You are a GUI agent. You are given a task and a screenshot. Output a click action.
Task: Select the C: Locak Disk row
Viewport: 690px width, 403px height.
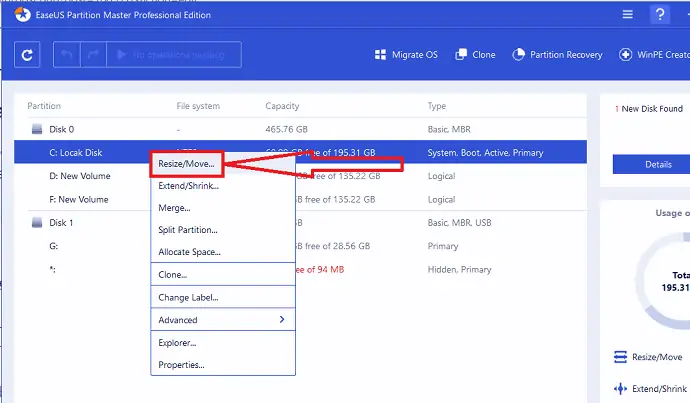click(300, 152)
